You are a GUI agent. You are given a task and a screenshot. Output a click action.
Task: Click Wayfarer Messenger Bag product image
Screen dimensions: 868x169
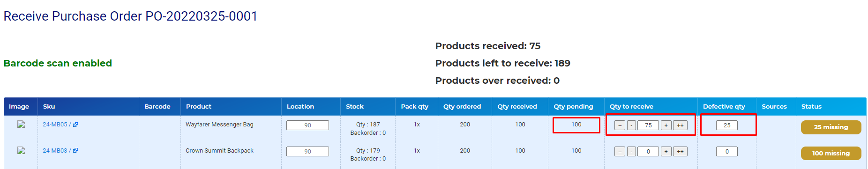21,125
